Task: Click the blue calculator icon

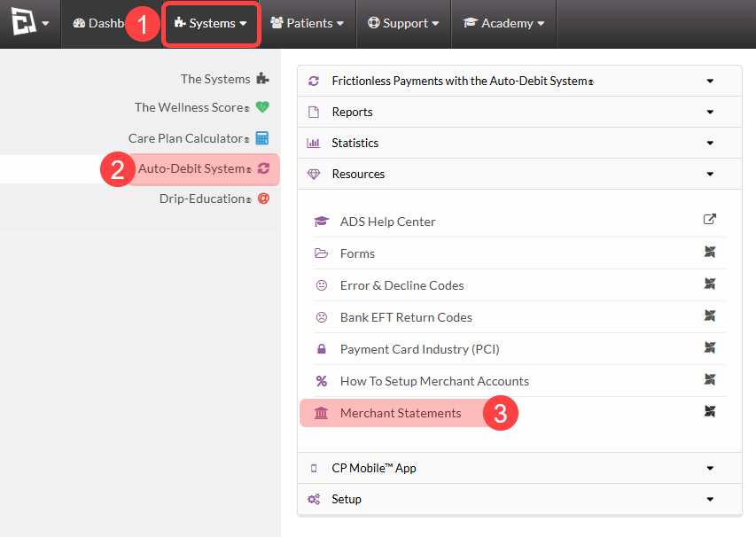Action: pyautogui.click(x=262, y=138)
